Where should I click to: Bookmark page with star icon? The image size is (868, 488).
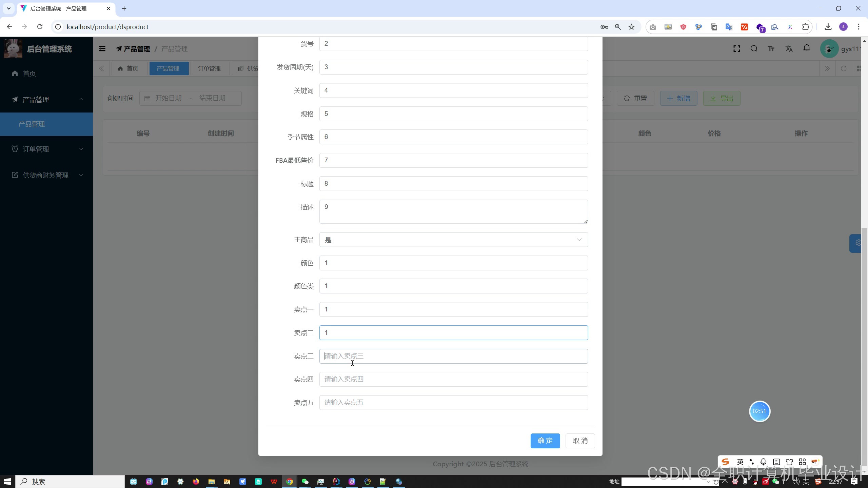pos(631,27)
